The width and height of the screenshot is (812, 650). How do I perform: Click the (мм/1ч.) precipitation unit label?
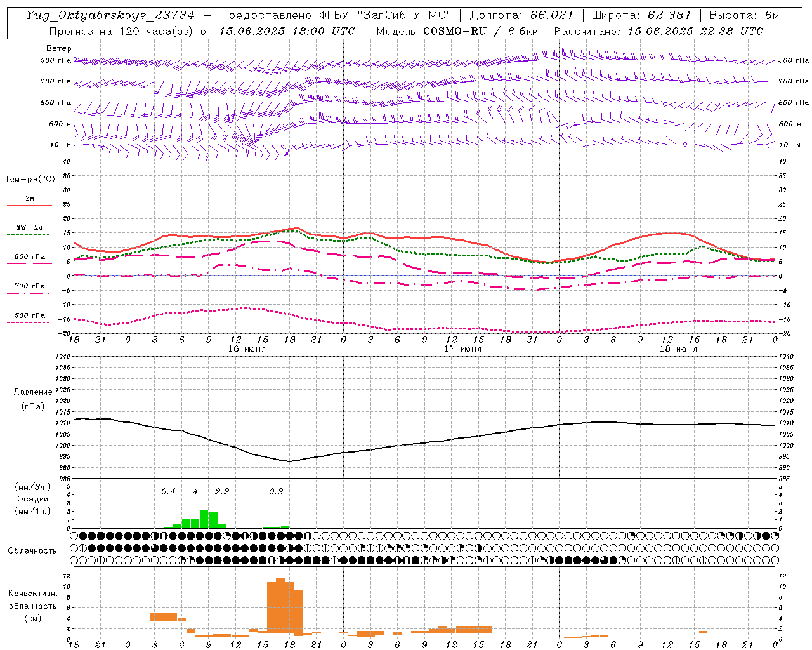coord(32,511)
